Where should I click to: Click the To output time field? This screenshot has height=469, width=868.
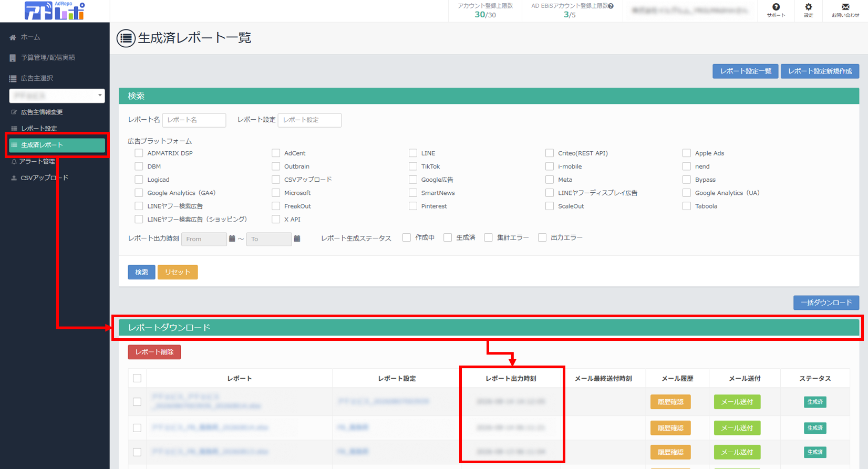pos(268,239)
